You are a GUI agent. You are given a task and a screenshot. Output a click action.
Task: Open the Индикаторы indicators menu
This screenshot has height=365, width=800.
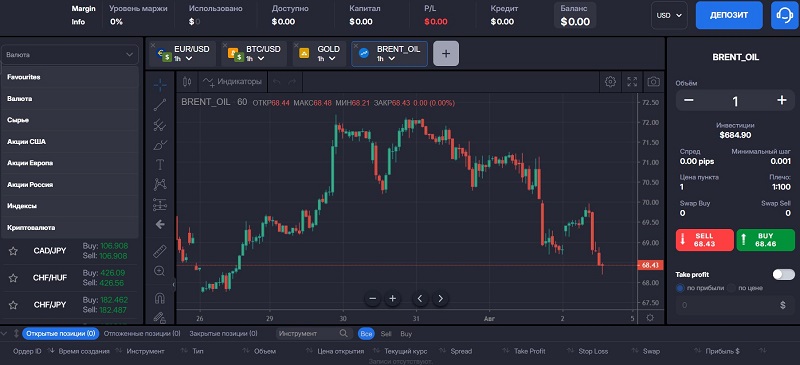tap(232, 82)
